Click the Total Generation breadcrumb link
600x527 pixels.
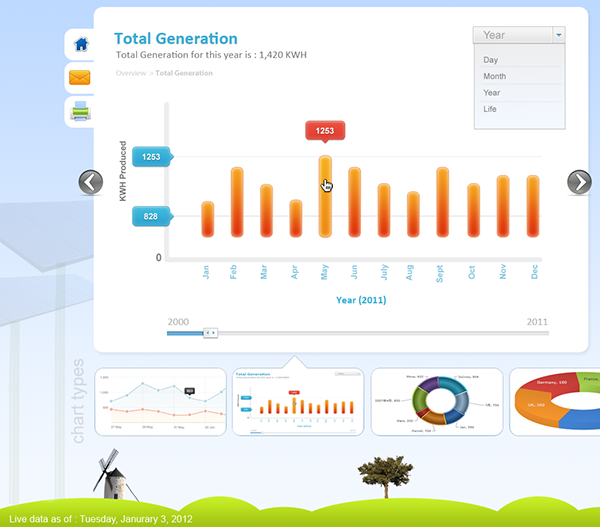185,73
